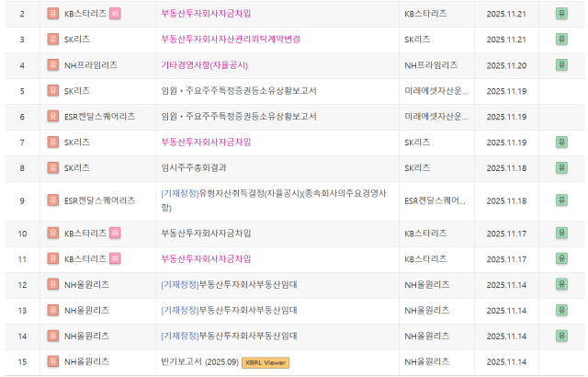This screenshot has height=377, width=588.
Task: Click the orange 유 icon in row 6 for ESR켄달스퀘어리츠
Action: [x=53, y=116]
